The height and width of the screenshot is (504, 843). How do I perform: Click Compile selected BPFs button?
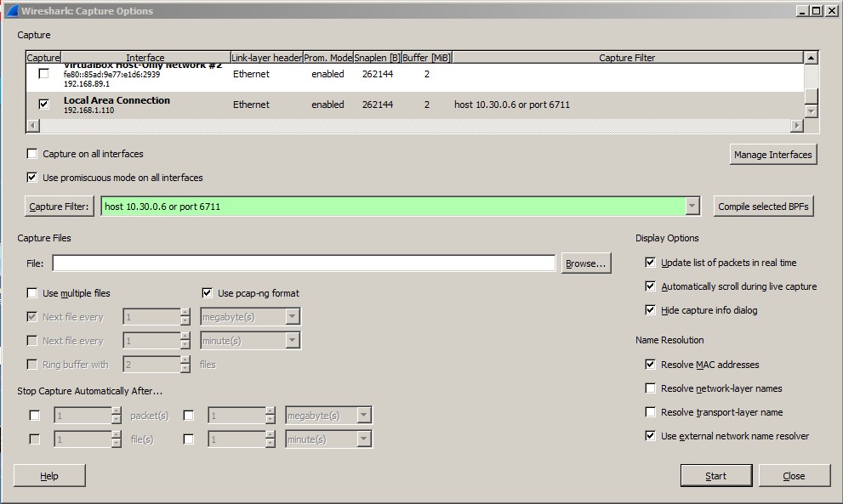click(763, 207)
